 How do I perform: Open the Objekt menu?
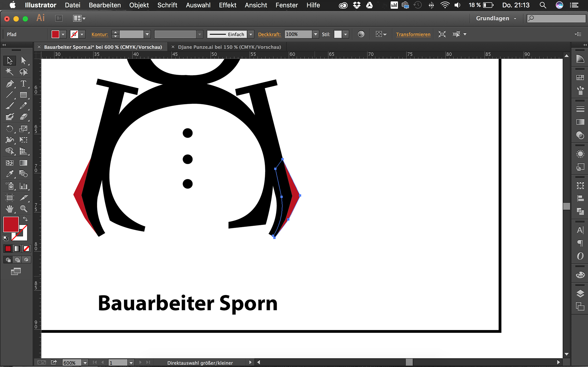click(x=139, y=5)
